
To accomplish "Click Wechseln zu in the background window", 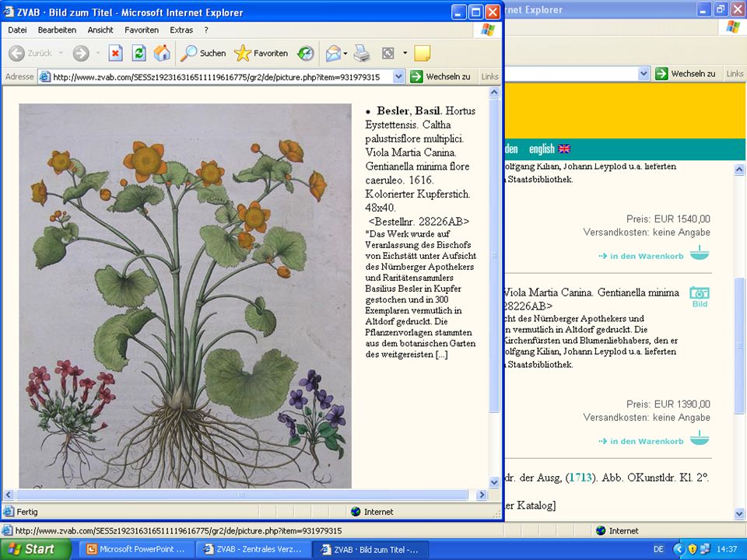I will (686, 74).
